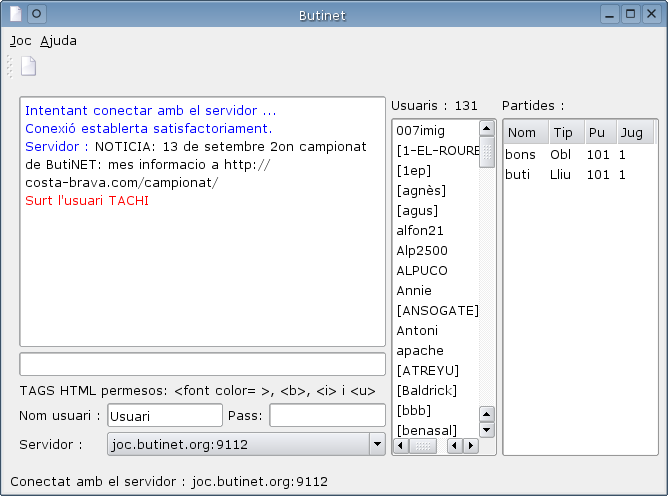Click the user list vertical scrollbar thumb
This screenshot has height=496, width=668.
point(487,152)
